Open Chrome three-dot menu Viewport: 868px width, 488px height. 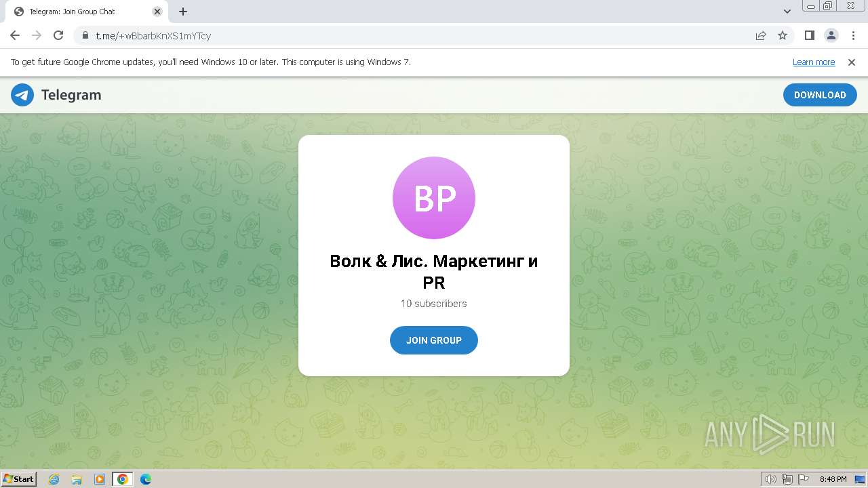pyautogui.click(x=853, y=36)
